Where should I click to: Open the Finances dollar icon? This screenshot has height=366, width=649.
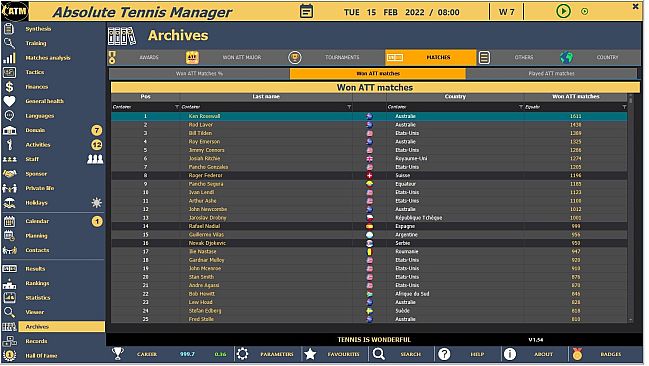click(x=9, y=87)
